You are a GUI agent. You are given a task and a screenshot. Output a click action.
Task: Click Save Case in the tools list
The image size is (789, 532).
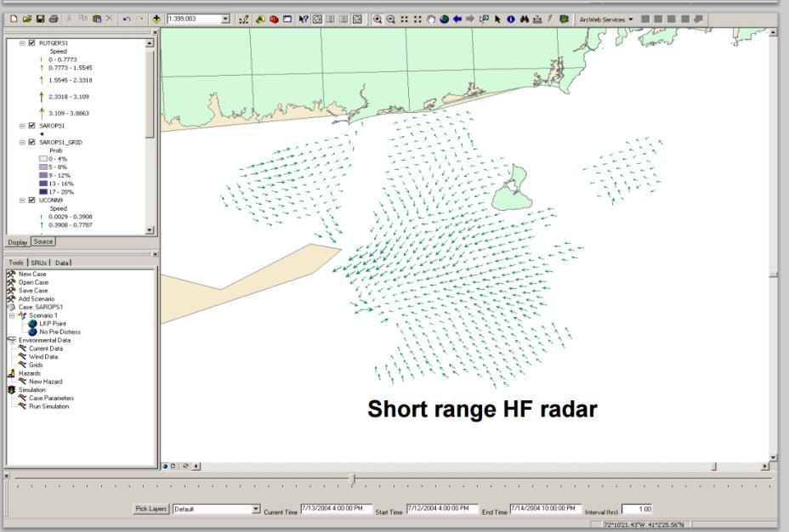(x=33, y=291)
